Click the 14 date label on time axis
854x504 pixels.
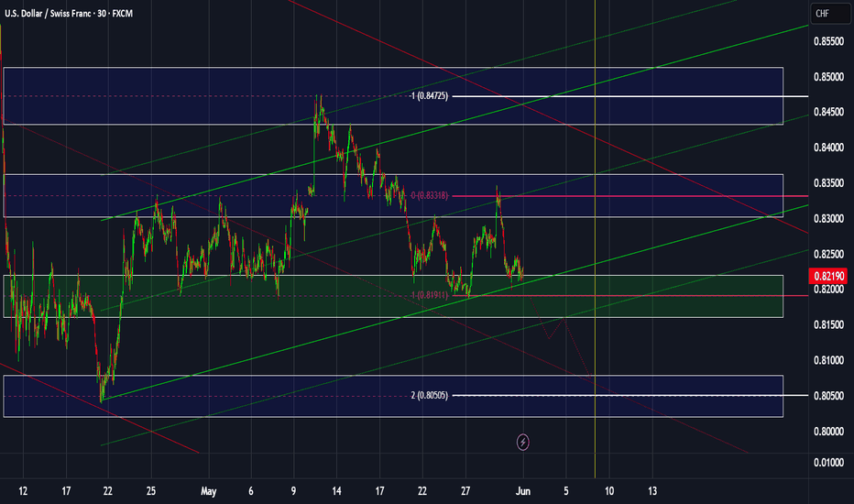click(336, 491)
